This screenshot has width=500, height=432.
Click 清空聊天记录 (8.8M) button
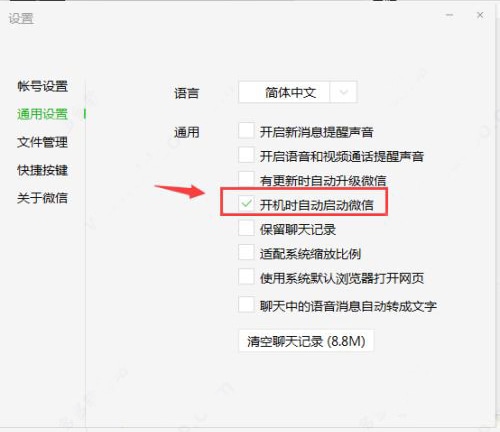coord(306,341)
